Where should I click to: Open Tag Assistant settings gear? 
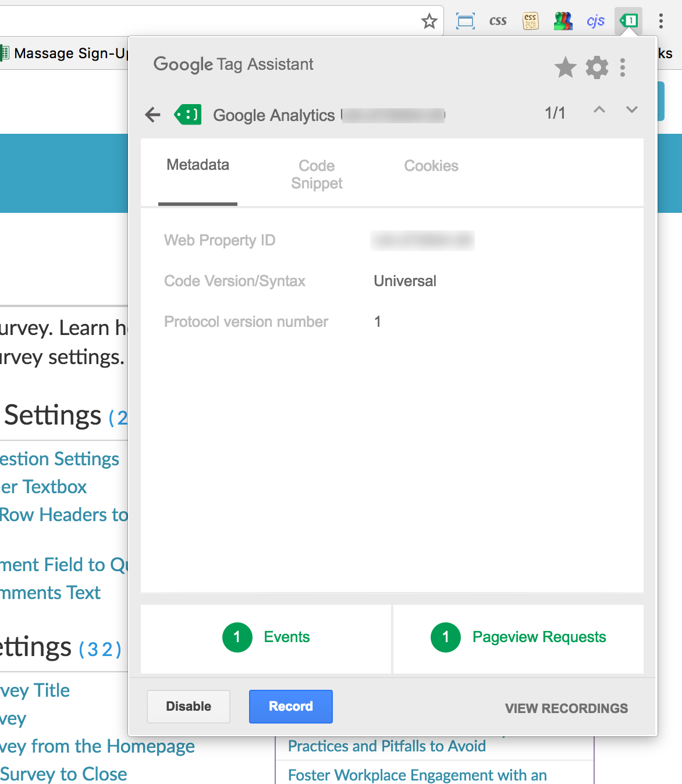tap(597, 67)
